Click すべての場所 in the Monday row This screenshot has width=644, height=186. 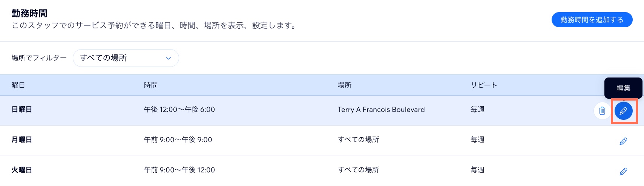point(358,140)
